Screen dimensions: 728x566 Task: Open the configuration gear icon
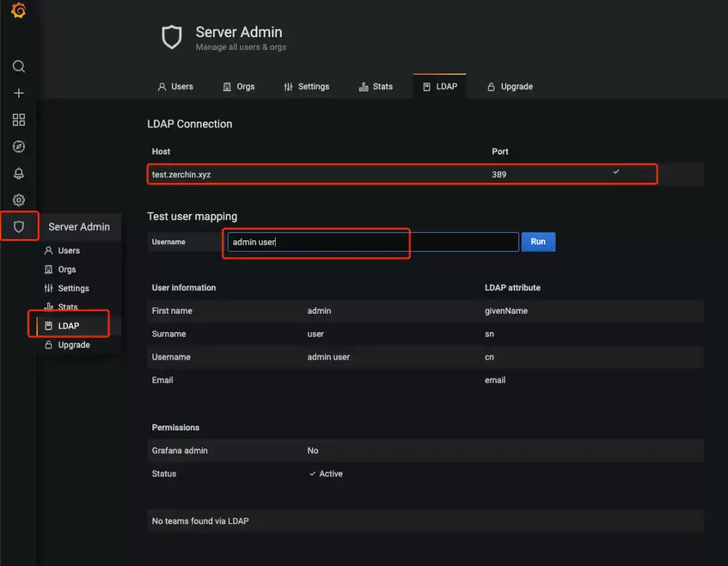click(19, 200)
